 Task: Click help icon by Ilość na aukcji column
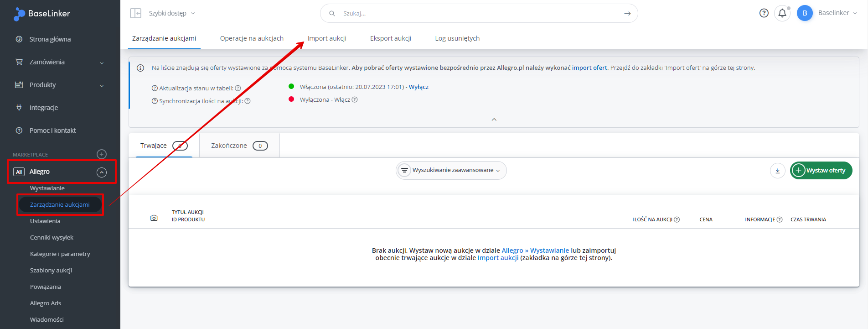[677, 219]
